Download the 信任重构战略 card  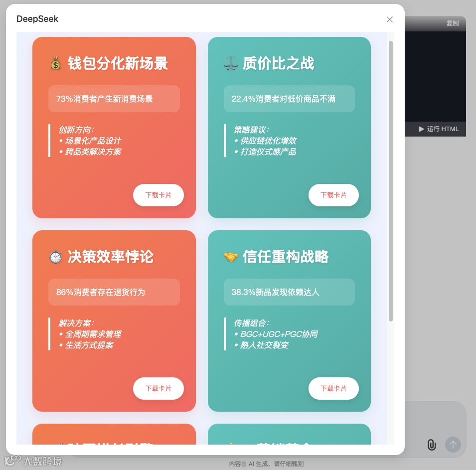333,388
